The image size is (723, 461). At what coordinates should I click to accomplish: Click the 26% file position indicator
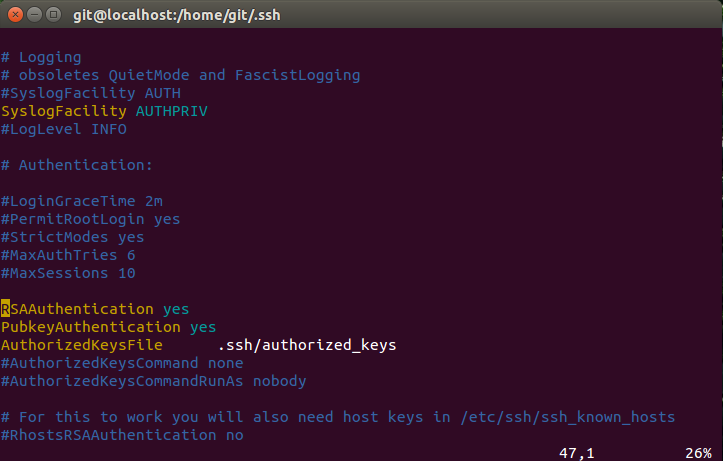click(698, 453)
